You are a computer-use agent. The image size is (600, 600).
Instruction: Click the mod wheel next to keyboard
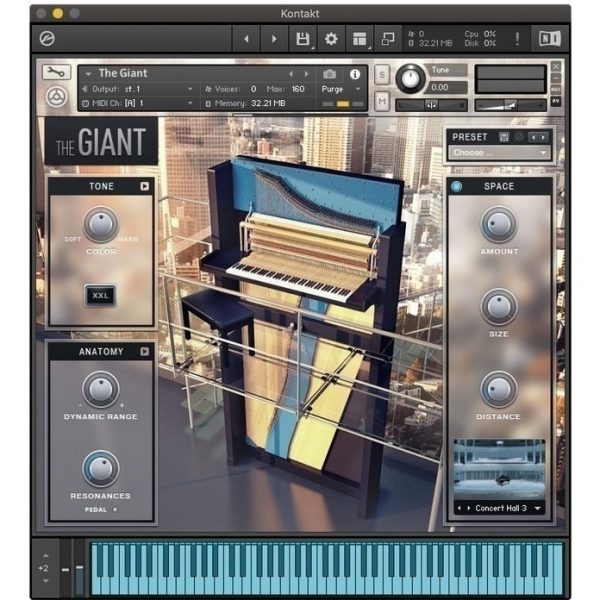click(x=79, y=568)
